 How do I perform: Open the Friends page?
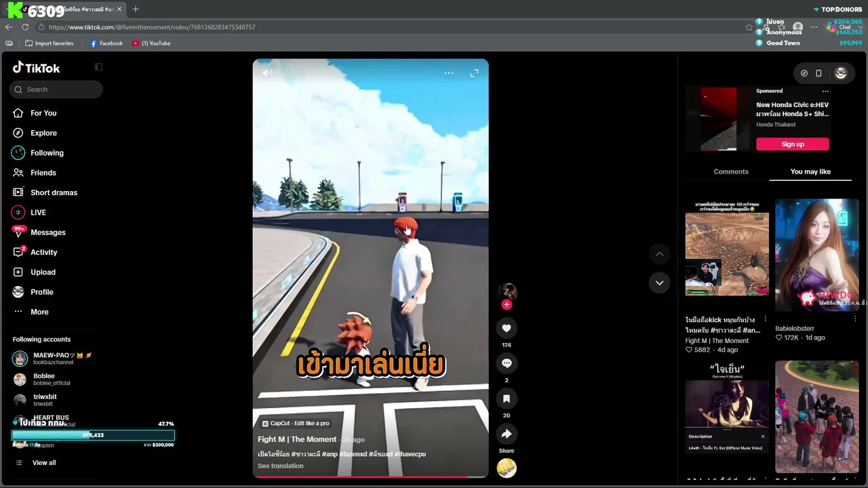[x=43, y=173]
